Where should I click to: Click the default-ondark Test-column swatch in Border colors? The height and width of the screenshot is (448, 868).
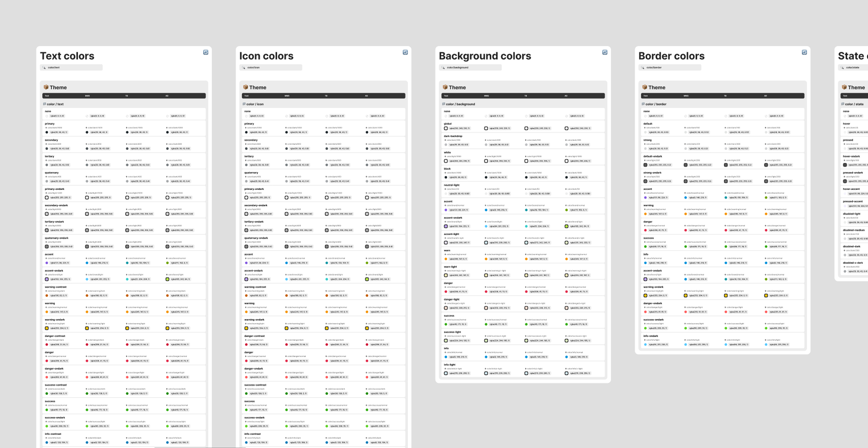click(x=646, y=165)
